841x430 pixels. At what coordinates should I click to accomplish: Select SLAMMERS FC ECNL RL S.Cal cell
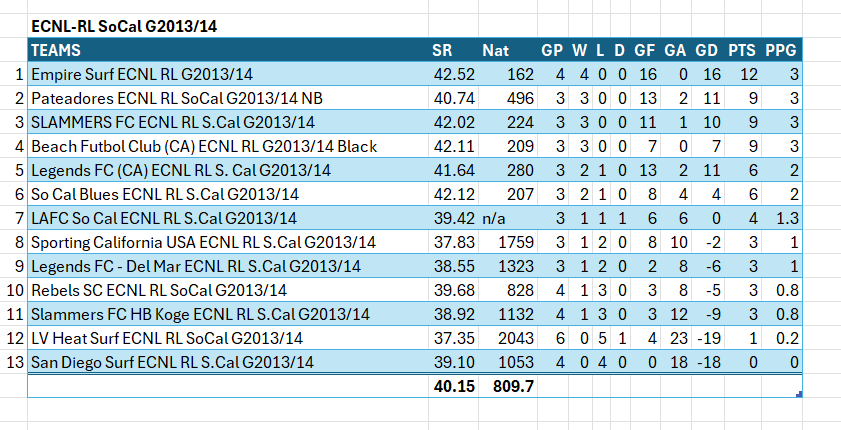pyautogui.click(x=228, y=122)
